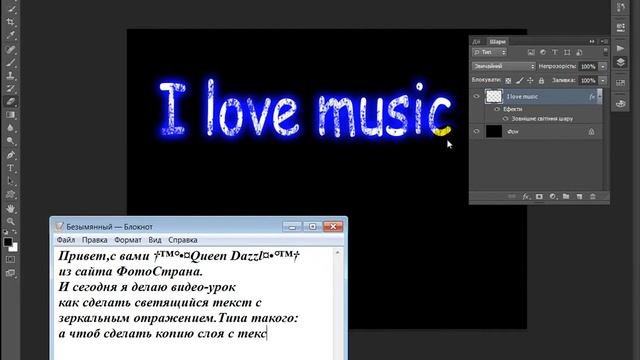Image resolution: width=640 pixels, height=360 pixels.
Task: Select the Eraser tool
Action: [11, 102]
